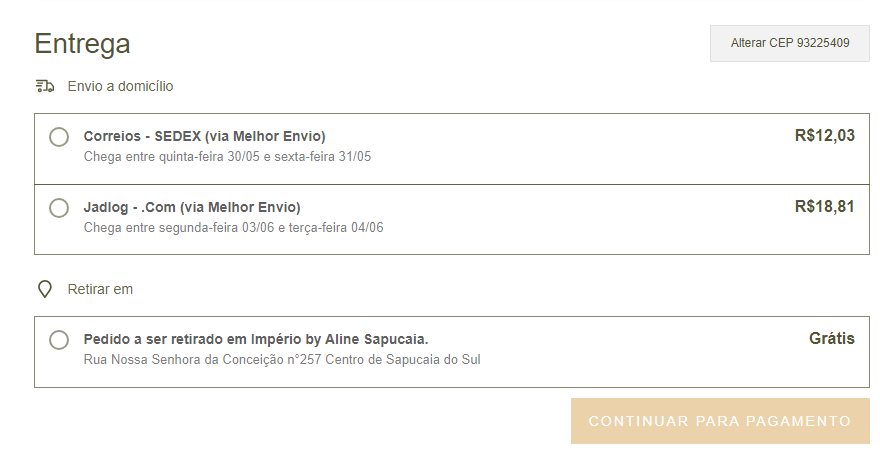
Task: Click empty area of Jadlog option row
Action: [561, 220]
